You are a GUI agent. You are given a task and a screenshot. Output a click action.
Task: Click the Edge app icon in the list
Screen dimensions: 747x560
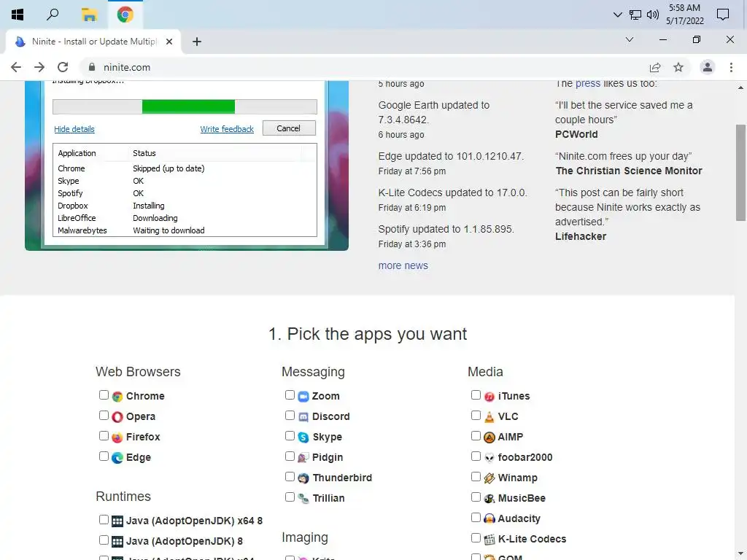point(117,458)
